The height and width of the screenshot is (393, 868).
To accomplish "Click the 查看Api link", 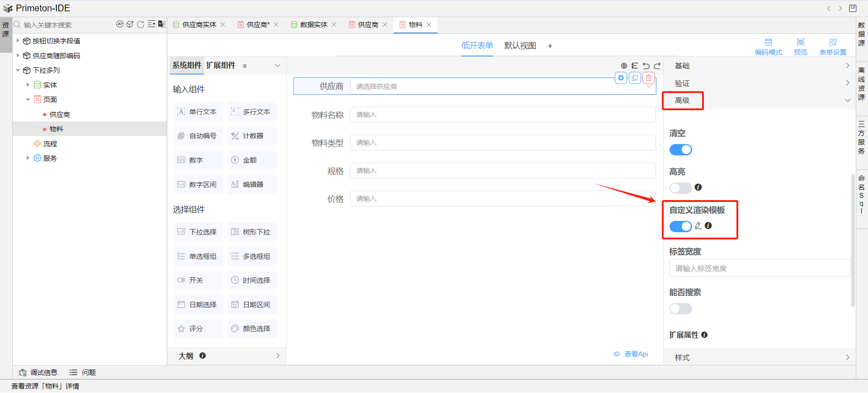I will [x=636, y=354].
